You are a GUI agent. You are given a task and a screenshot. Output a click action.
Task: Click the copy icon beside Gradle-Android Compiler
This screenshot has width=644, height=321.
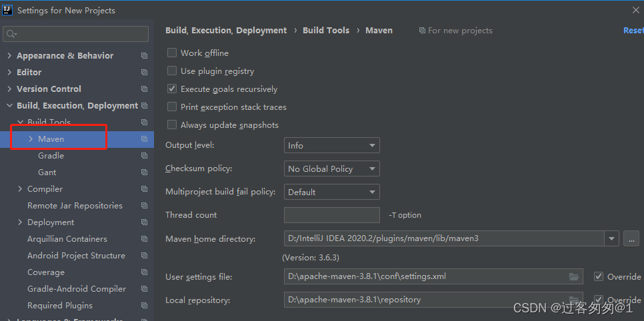click(144, 289)
